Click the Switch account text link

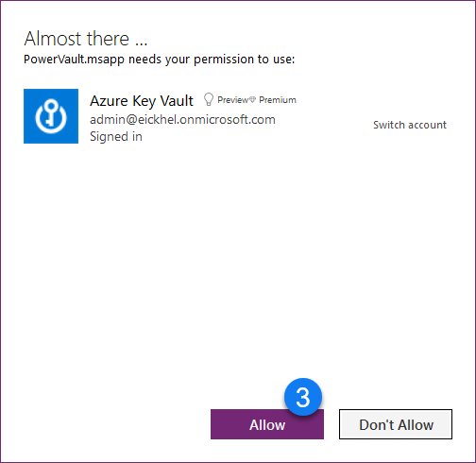[410, 125]
